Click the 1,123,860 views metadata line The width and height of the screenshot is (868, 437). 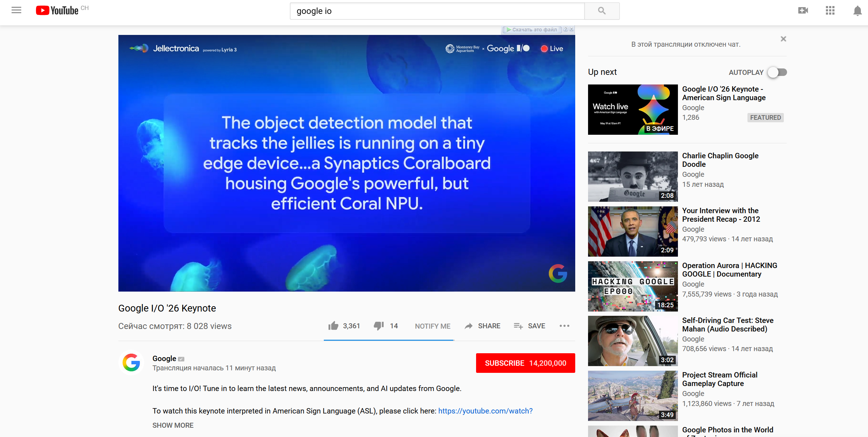tap(728, 403)
